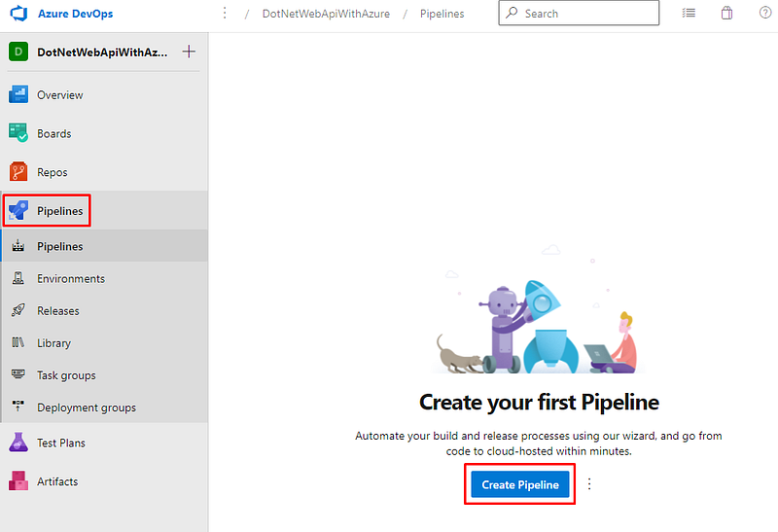Click the Deployment groups icon

pyautogui.click(x=18, y=407)
